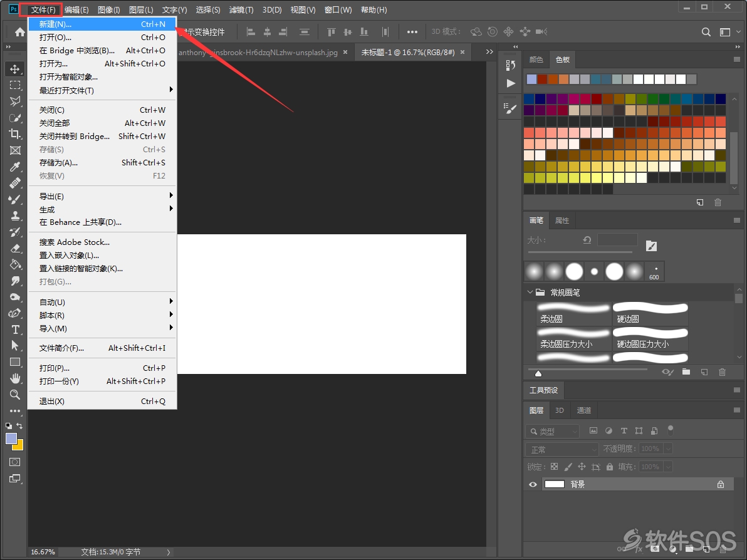Switch to the 通道 channels tab
747x560 pixels.
pos(583,410)
